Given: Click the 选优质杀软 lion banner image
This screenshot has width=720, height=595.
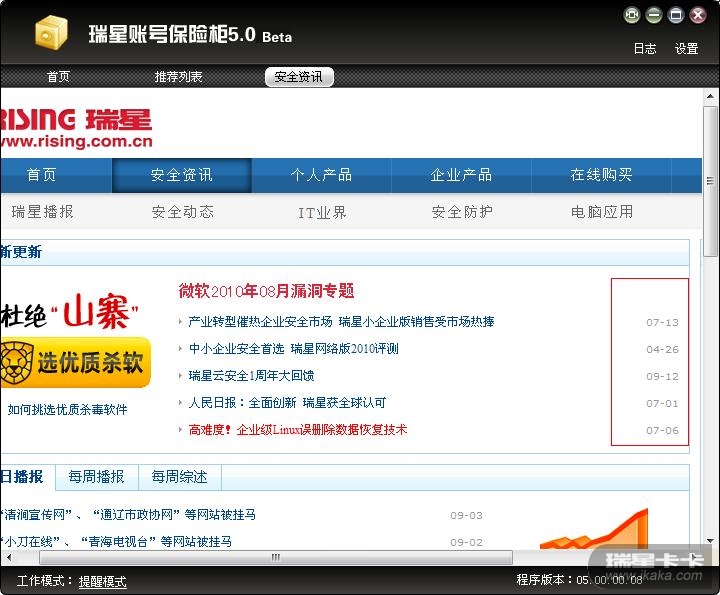Looking at the screenshot, I should (x=76, y=363).
